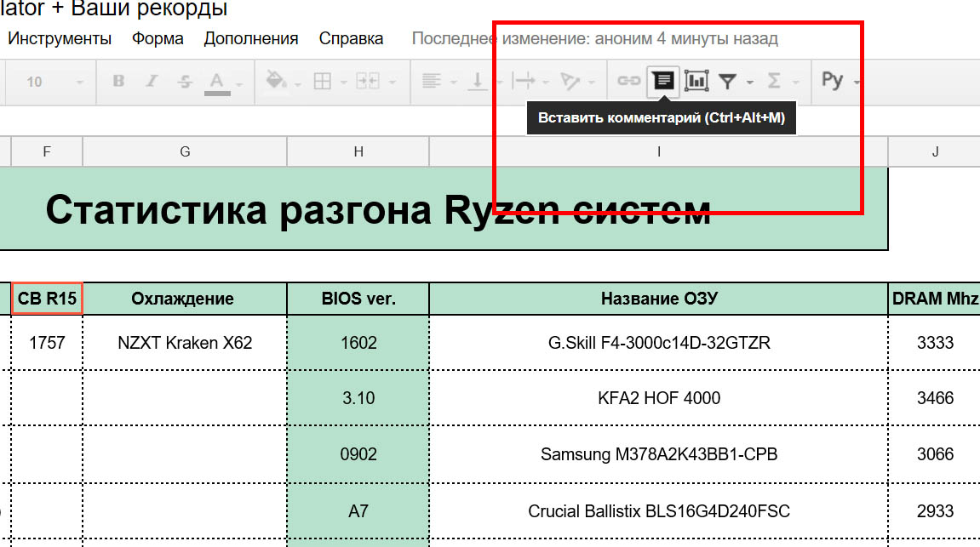Click the title Статистика разгона Ryzen систем
Viewport: 980px width, 547px height.
click(x=378, y=209)
